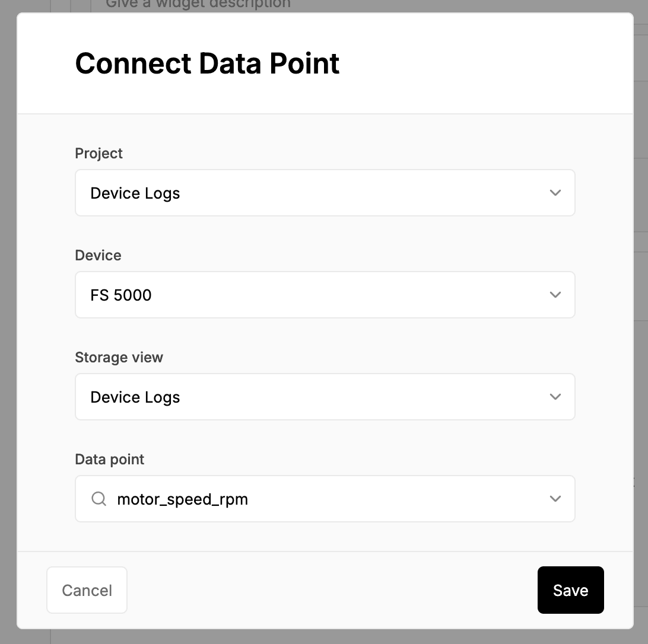This screenshot has height=644, width=648.
Task: Click the motor_speed_rpm value text
Action: tap(183, 499)
